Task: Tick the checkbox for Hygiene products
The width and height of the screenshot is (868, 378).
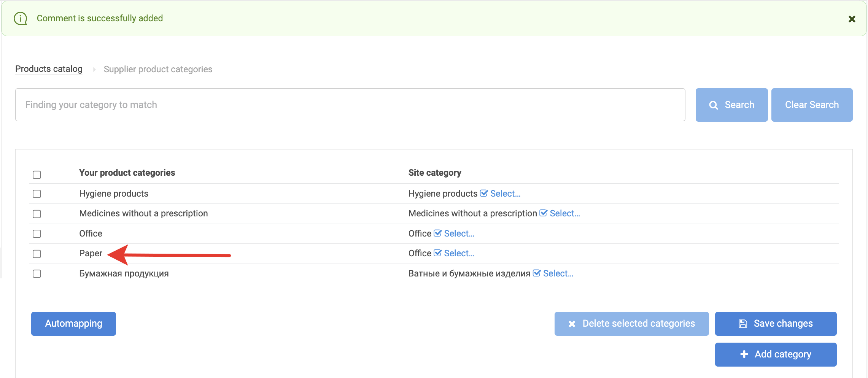Action: coord(37,194)
